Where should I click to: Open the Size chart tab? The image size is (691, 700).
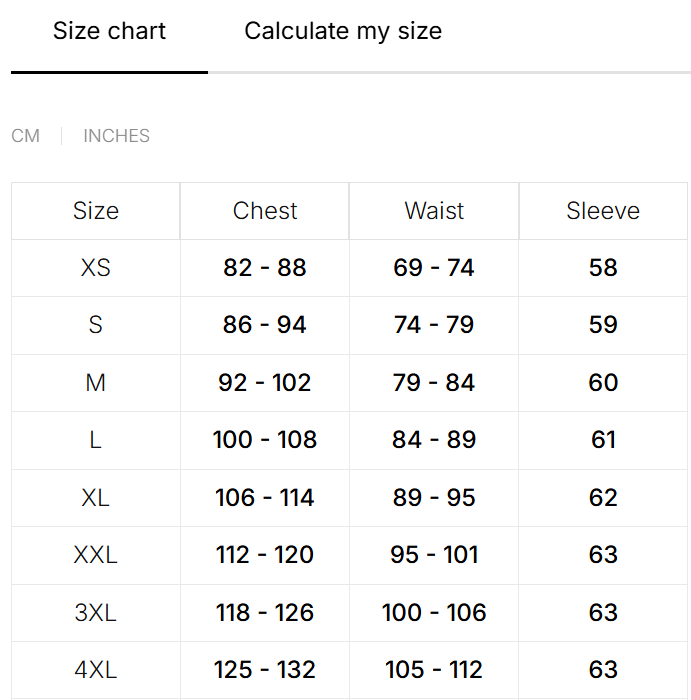(x=109, y=31)
